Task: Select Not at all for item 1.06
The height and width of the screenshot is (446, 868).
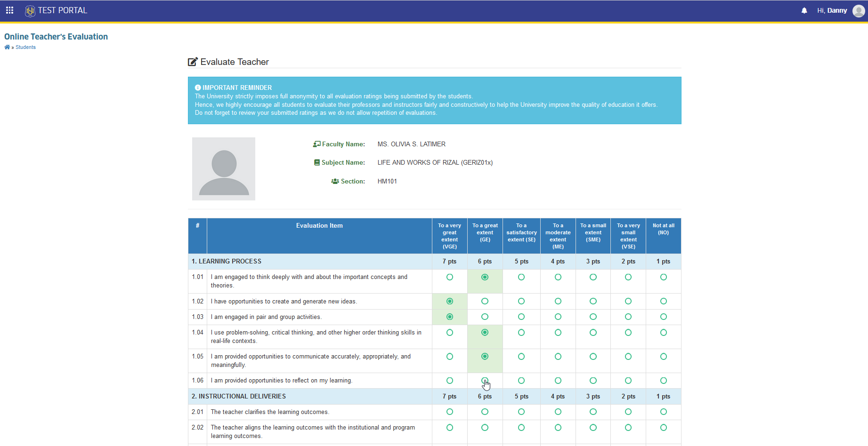Action: [x=664, y=381]
